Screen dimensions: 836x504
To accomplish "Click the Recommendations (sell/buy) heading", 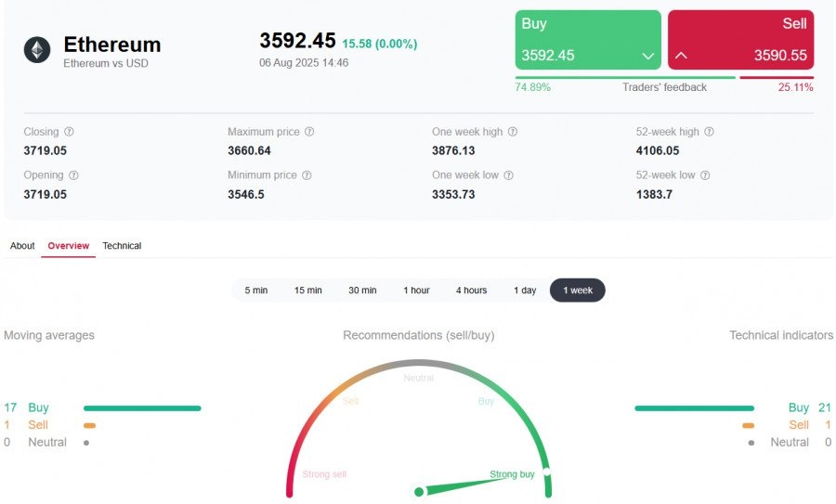I will coord(419,335).
